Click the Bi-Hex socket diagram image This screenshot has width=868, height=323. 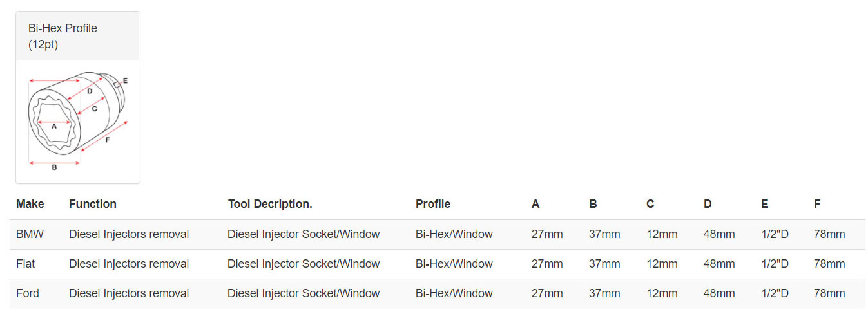tap(78, 121)
